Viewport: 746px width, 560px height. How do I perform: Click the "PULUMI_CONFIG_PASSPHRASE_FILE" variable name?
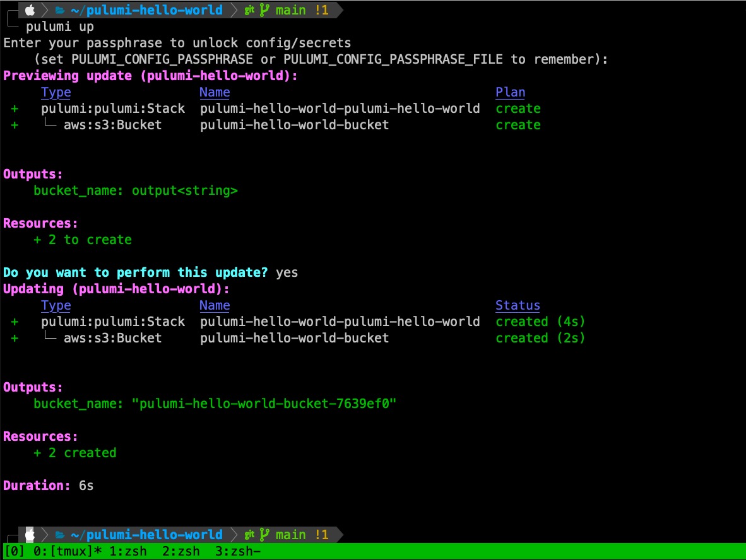click(393, 59)
